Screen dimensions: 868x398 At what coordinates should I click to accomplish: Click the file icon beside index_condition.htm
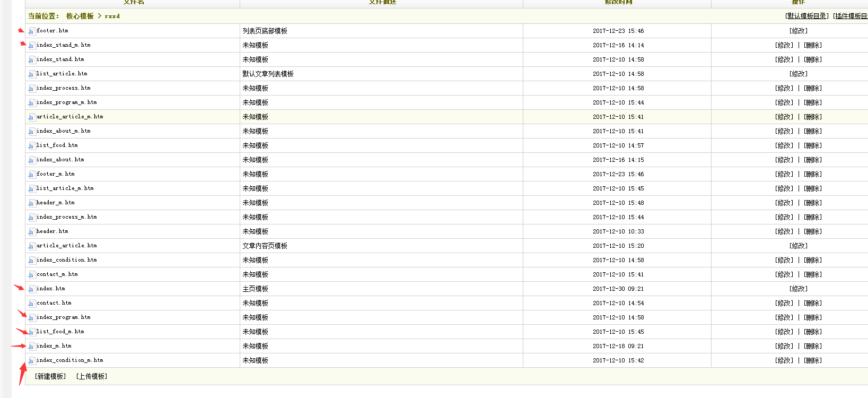(32, 261)
